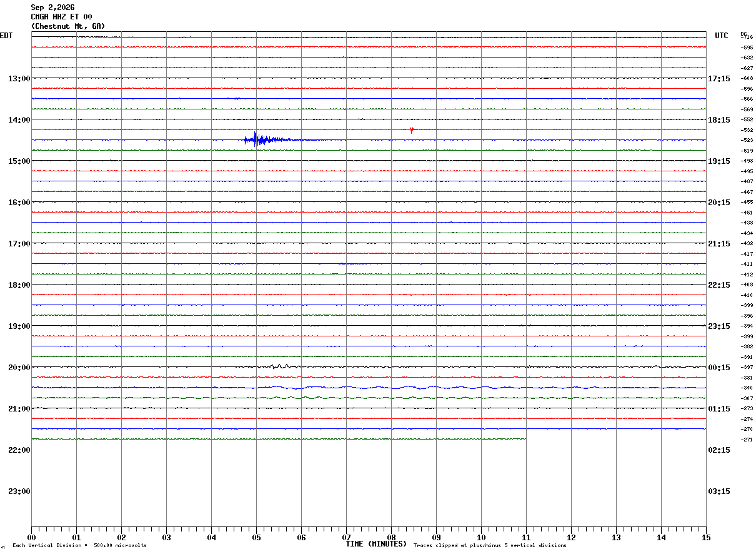Click the EDT timezone heading
The image size is (756, 554).
pyautogui.click(x=6, y=36)
